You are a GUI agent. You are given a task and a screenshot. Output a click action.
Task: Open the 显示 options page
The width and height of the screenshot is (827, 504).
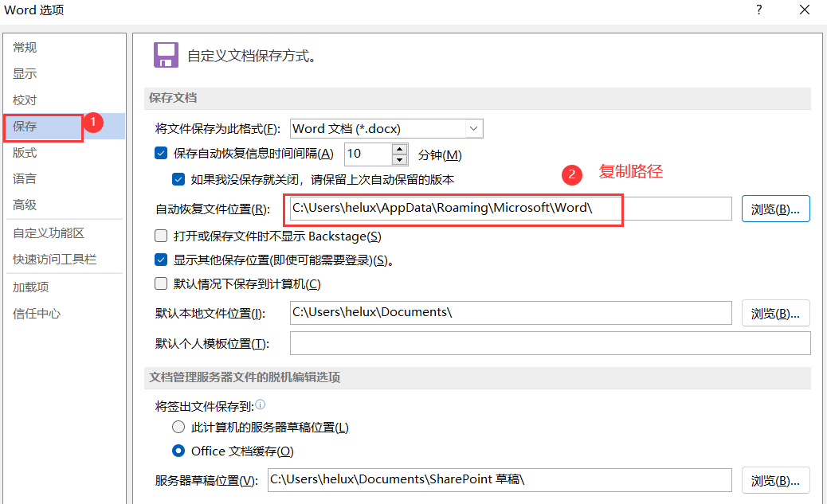24,74
